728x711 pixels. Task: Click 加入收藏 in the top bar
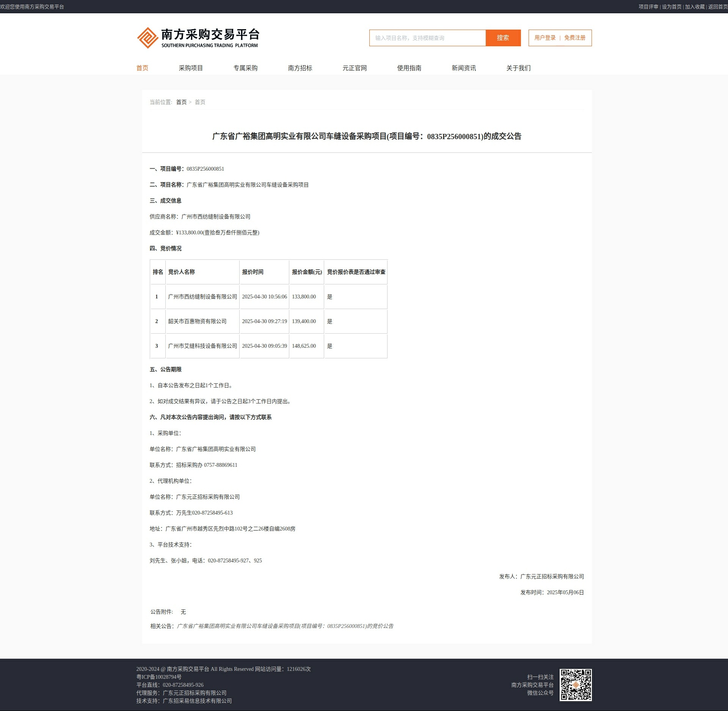tap(695, 7)
